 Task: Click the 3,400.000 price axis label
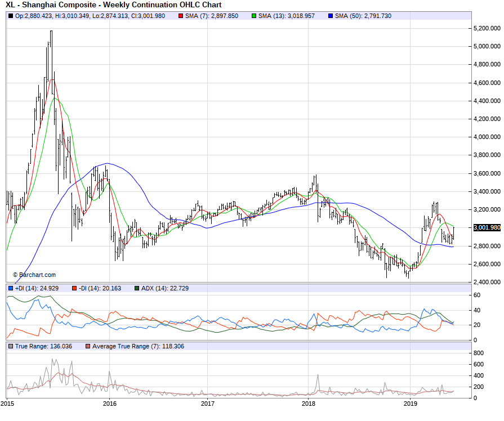click(x=487, y=191)
